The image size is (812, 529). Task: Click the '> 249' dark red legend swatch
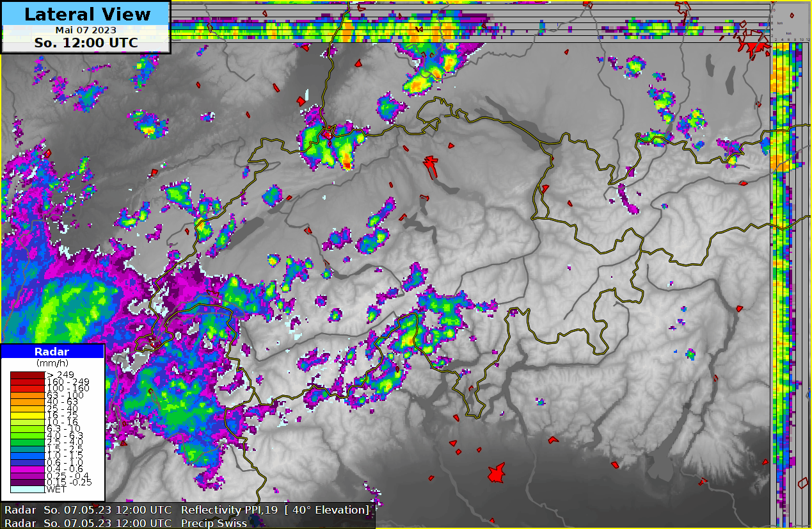[28, 375]
